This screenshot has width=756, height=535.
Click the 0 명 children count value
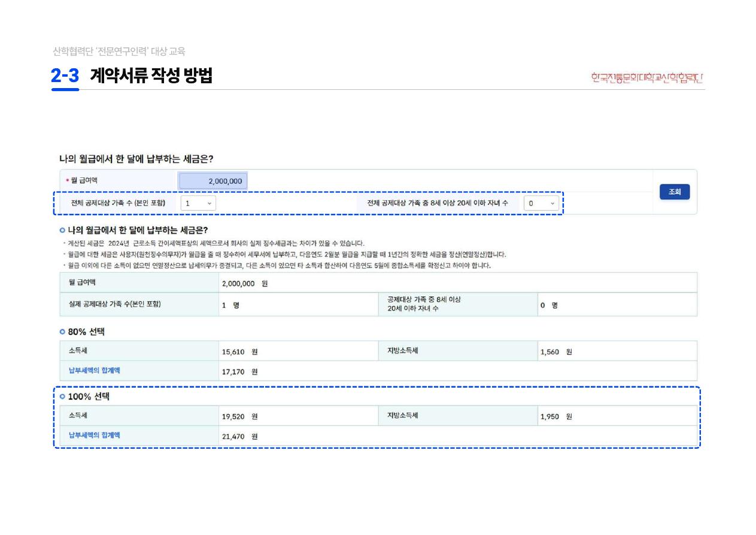(549, 305)
